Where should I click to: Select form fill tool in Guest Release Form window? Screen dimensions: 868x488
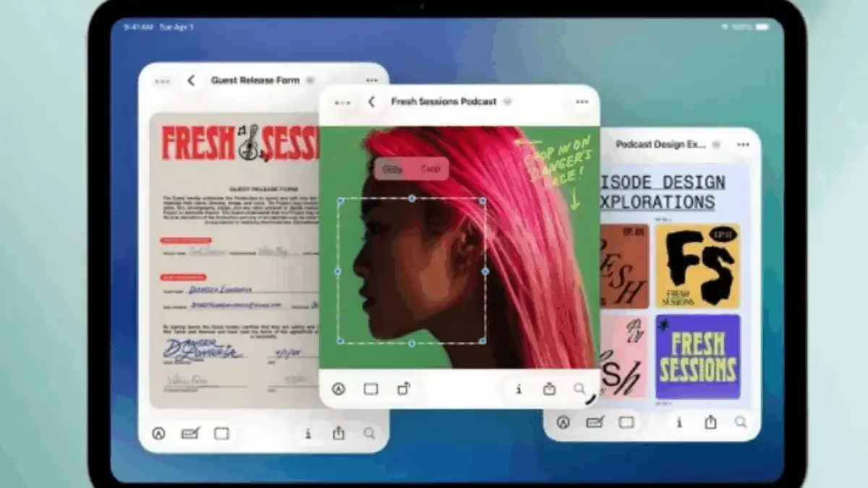(190, 433)
